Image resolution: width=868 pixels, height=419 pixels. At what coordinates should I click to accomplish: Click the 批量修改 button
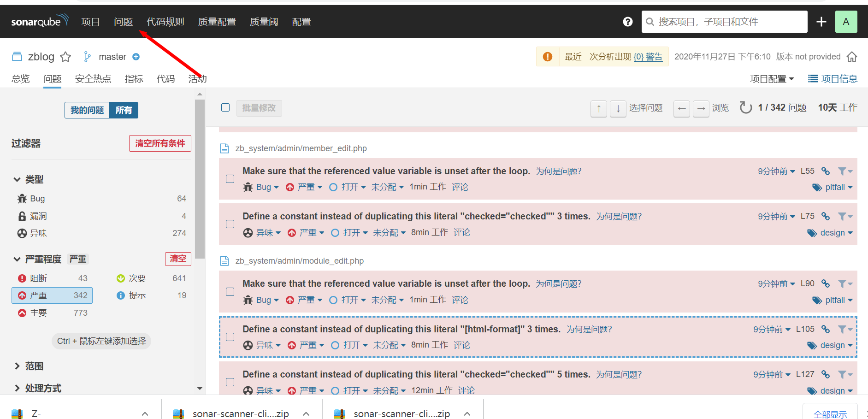coord(259,108)
